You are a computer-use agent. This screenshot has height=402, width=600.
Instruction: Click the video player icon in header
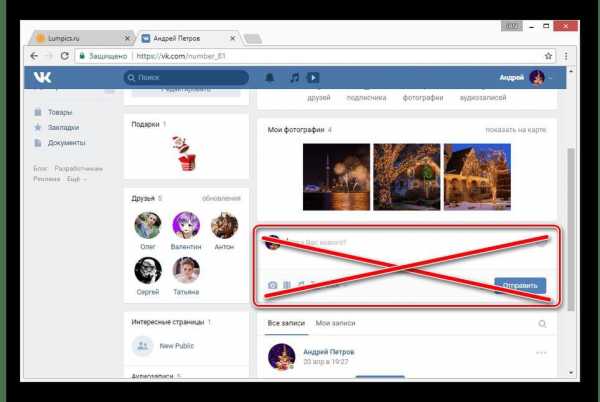[x=313, y=78]
